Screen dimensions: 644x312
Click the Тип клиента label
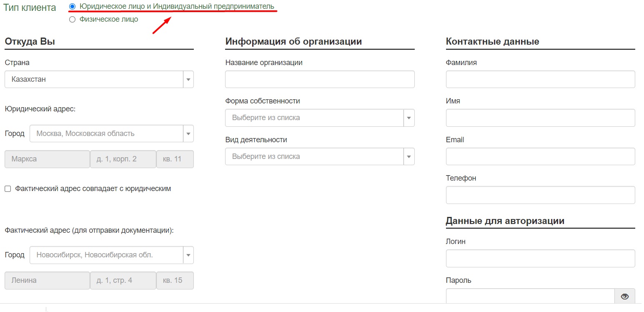click(x=30, y=8)
